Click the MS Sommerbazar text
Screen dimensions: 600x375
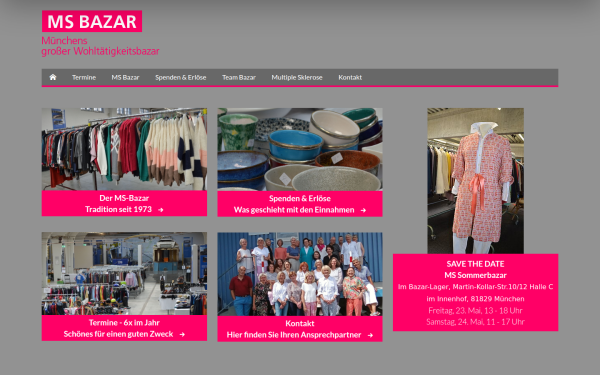coord(475,275)
